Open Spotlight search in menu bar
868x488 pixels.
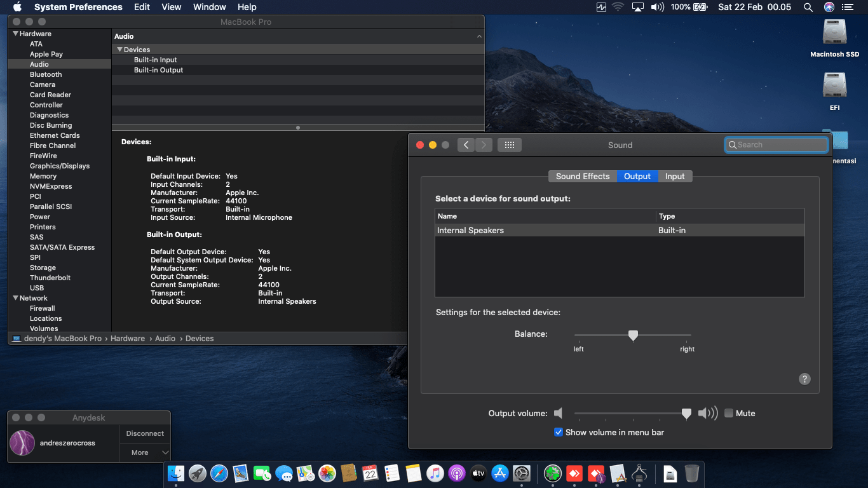pos(808,7)
